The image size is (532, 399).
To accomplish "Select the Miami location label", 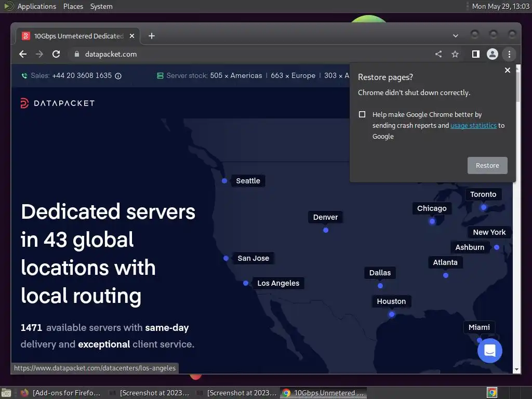I will [x=479, y=327].
